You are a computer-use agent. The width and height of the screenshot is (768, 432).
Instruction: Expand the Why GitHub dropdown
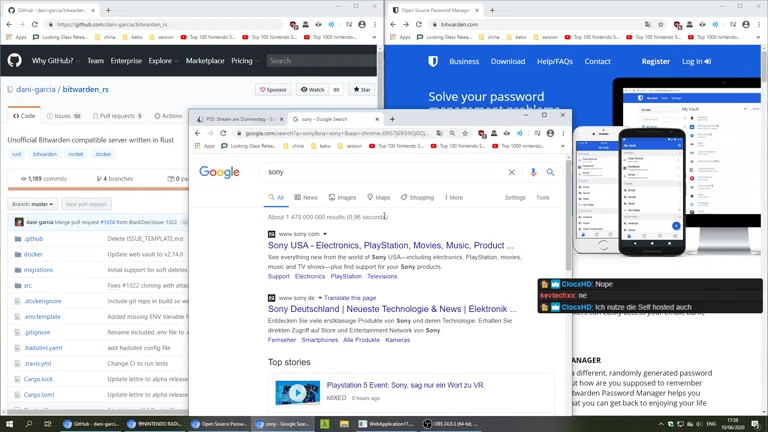[55, 61]
